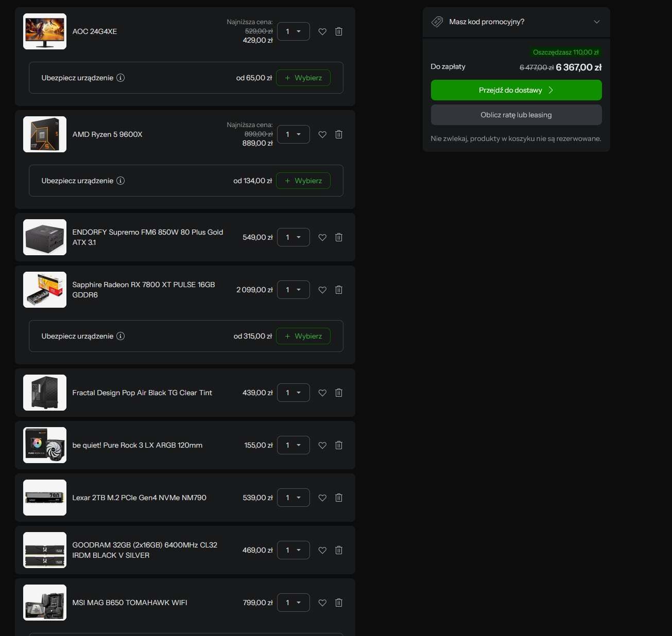Trash the be quiet! Pure Rock 3 LX
Screen dimensions: 672x636
pyautogui.click(x=339, y=445)
